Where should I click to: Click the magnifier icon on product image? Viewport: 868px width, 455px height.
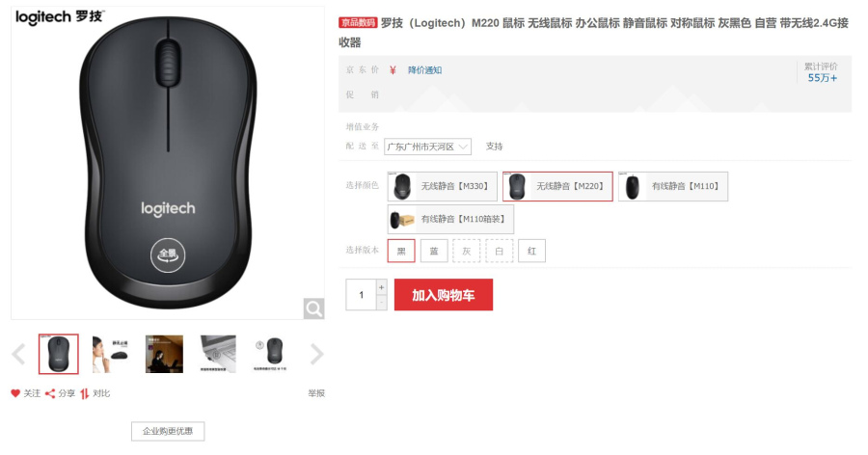[313, 308]
